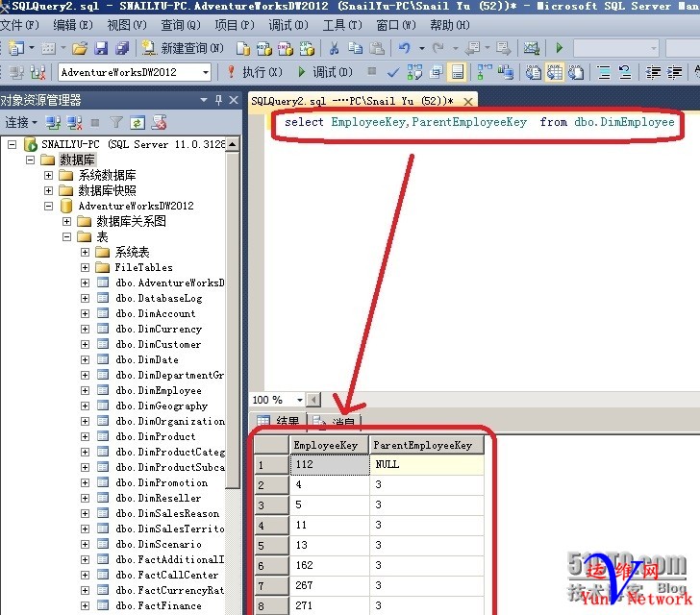Screen dimensions: 700x615
Task: Pin the Object Explorer panel
Action: coord(218,100)
